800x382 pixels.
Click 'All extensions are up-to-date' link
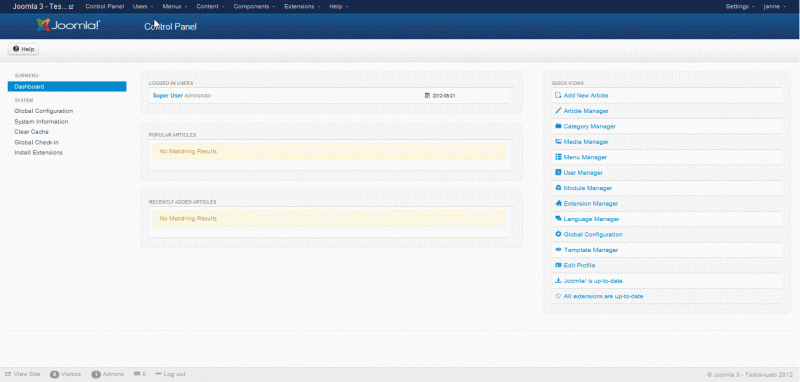603,296
